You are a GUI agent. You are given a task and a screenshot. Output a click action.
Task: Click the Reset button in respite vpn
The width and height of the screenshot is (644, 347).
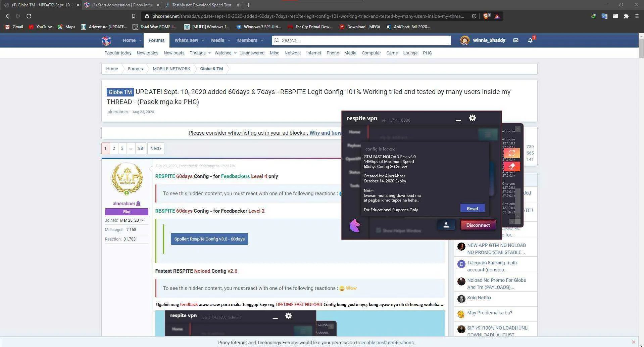[472, 209]
